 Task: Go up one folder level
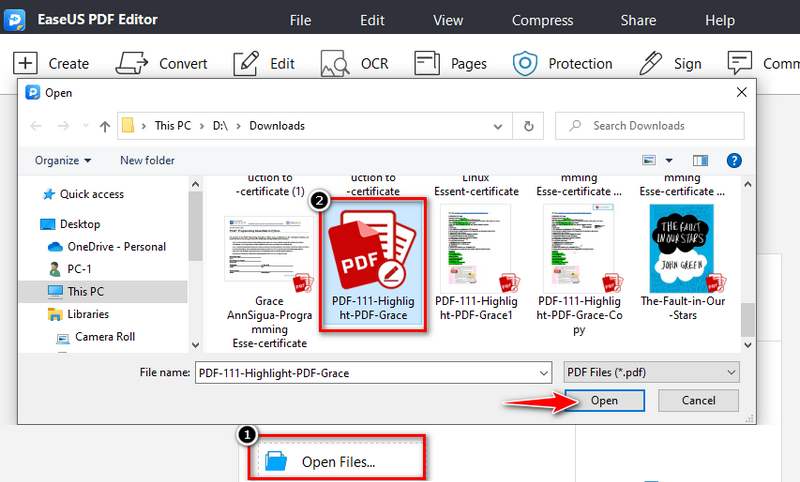(105, 126)
